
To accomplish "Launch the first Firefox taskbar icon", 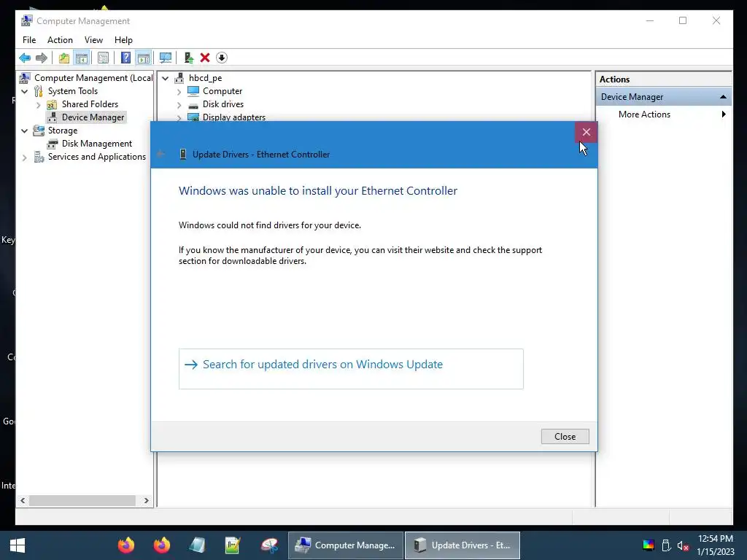I will (x=125, y=545).
